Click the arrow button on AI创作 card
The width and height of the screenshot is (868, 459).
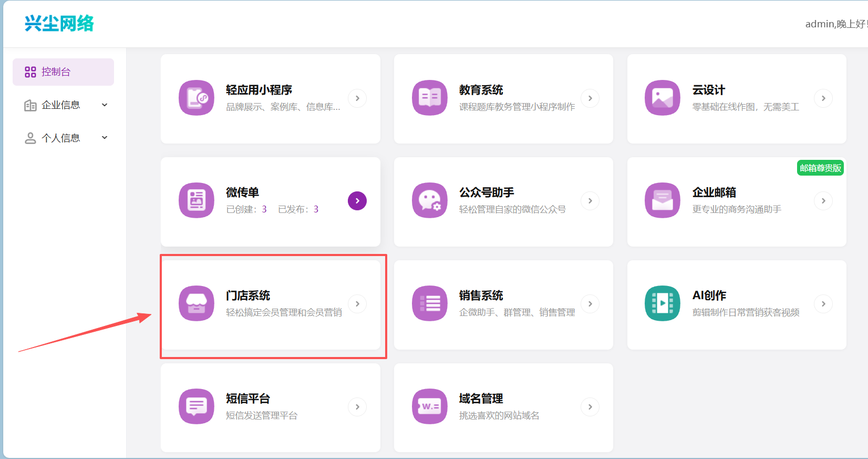coord(823,304)
